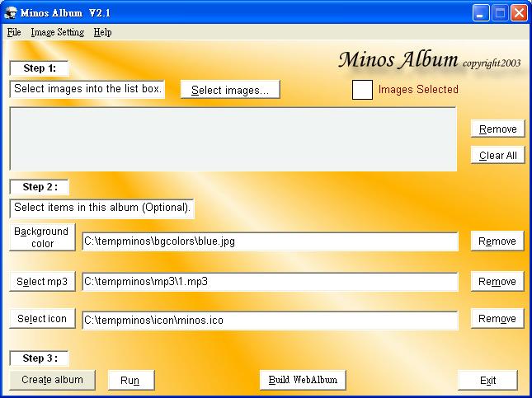Screen dimensions: 532x398
Task: Click the minos.ico path field
Action: [x=270, y=321]
